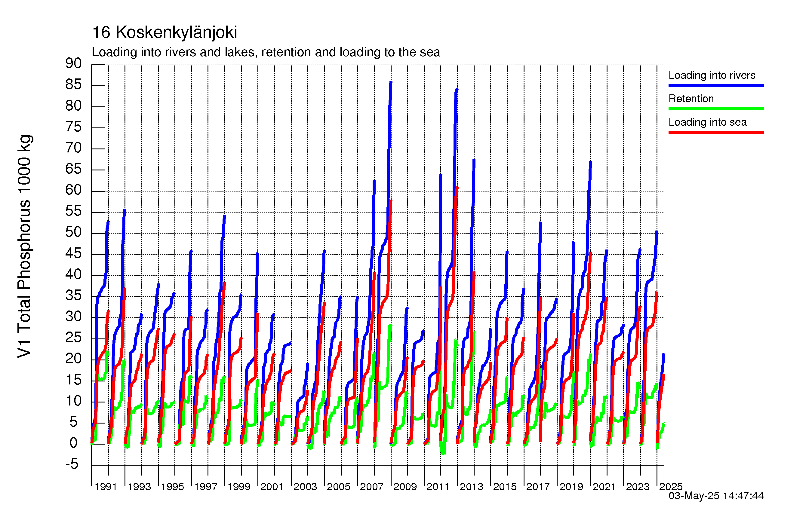Click the y-axis value 25

(x=73, y=338)
